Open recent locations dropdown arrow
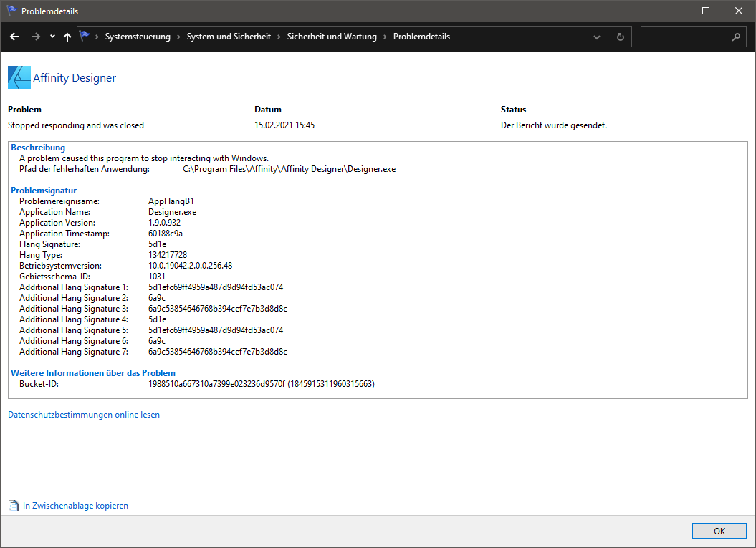Viewport: 756px width, 548px height. pyautogui.click(x=52, y=37)
